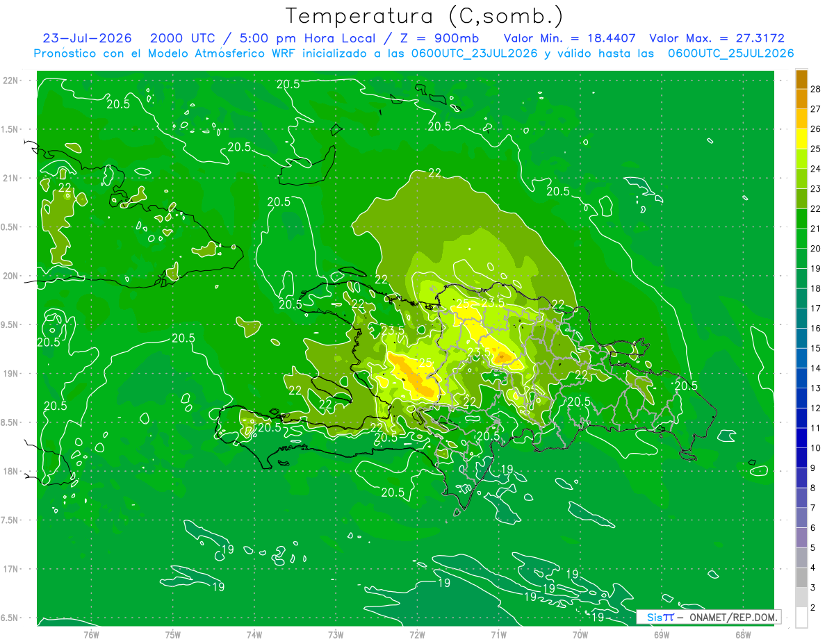Click the longitude axis label '73W'
The image size is (834, 644).
click(336, 634)
